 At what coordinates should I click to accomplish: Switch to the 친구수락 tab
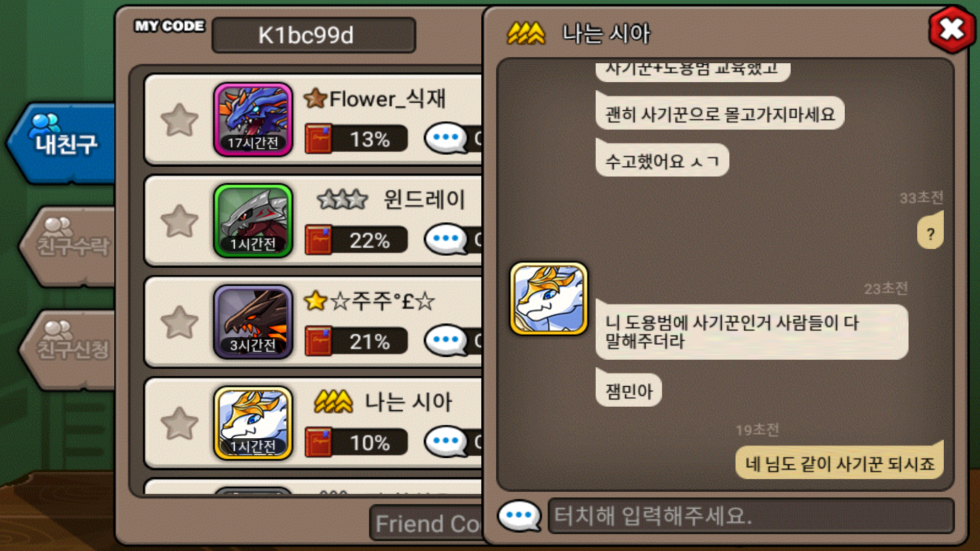[x=69, y=245]
